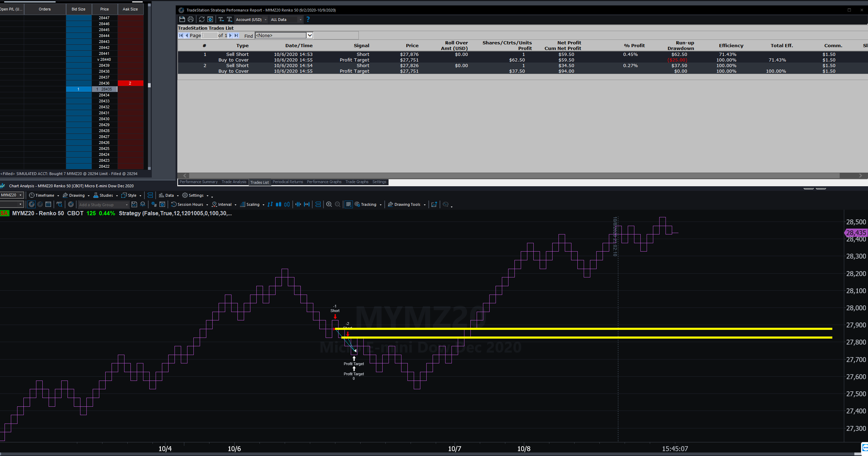The width and height of the screenshot is (868, 456).
Task: Expand the Find <None> combo box
Action: point(310,35)
